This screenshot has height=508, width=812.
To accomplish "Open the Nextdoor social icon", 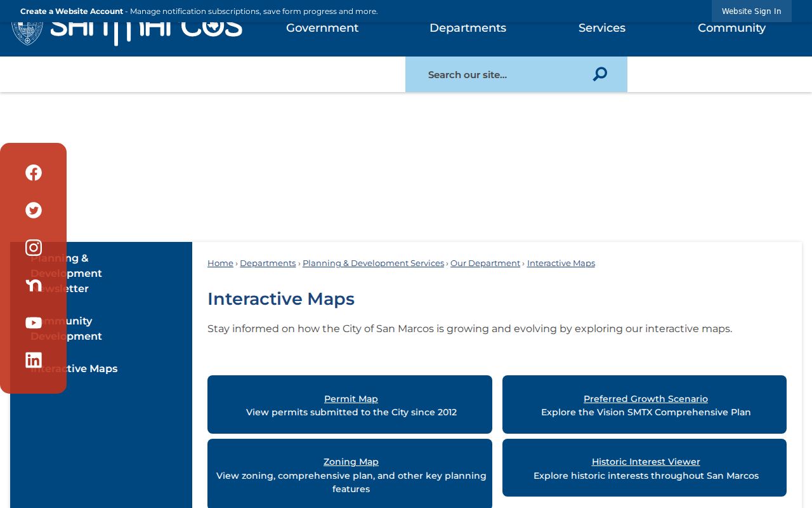I will 34,285.
